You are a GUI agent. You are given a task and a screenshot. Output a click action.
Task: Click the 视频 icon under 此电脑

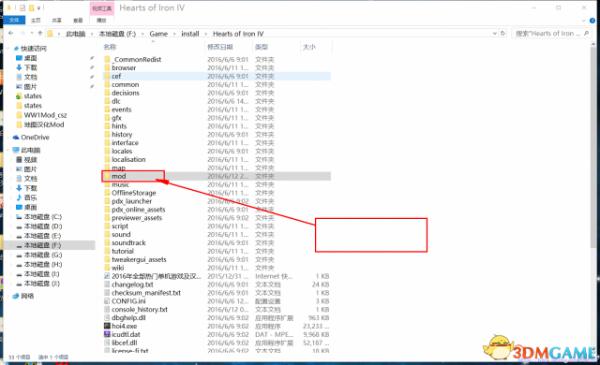click(19, 160)
